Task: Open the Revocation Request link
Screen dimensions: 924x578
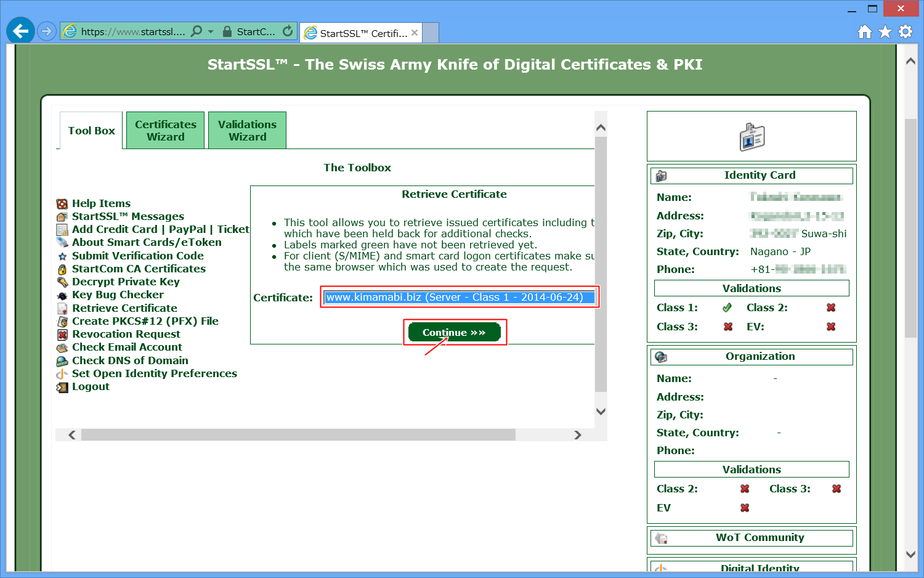Action: click(x=126, y=334)
